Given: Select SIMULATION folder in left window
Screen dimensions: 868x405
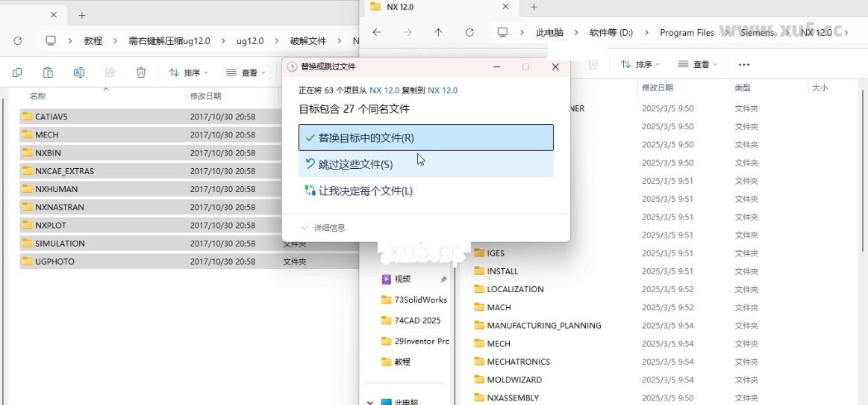Looking at the screenshot, I should (x=188, y=243).
